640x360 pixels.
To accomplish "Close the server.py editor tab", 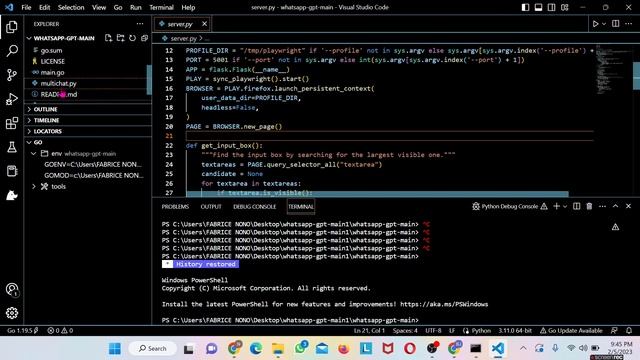I will (x=204, y=24).
